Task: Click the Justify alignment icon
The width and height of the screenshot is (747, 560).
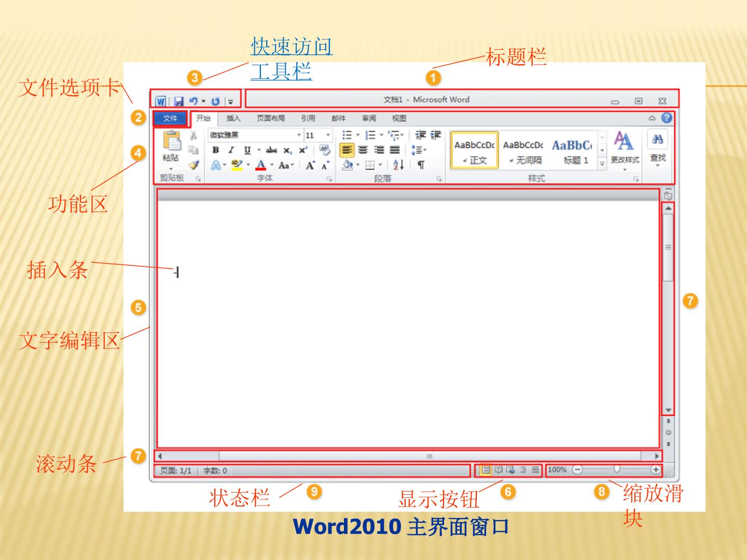Action: click(395, 150)
